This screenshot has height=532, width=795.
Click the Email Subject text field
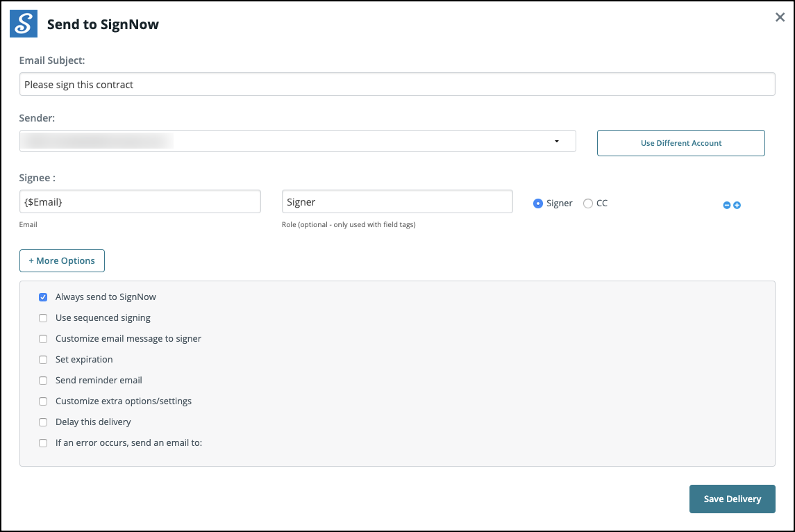(x=397, y=85)
